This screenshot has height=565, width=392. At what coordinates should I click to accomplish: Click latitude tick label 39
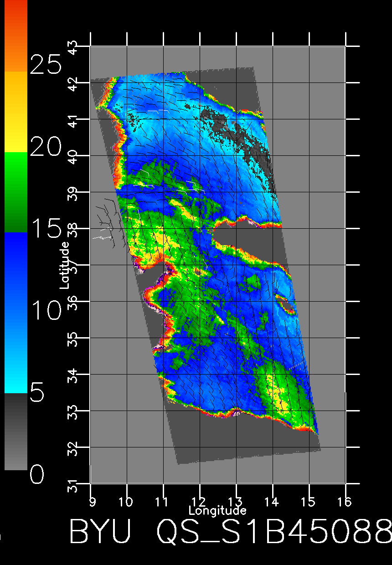73,193
